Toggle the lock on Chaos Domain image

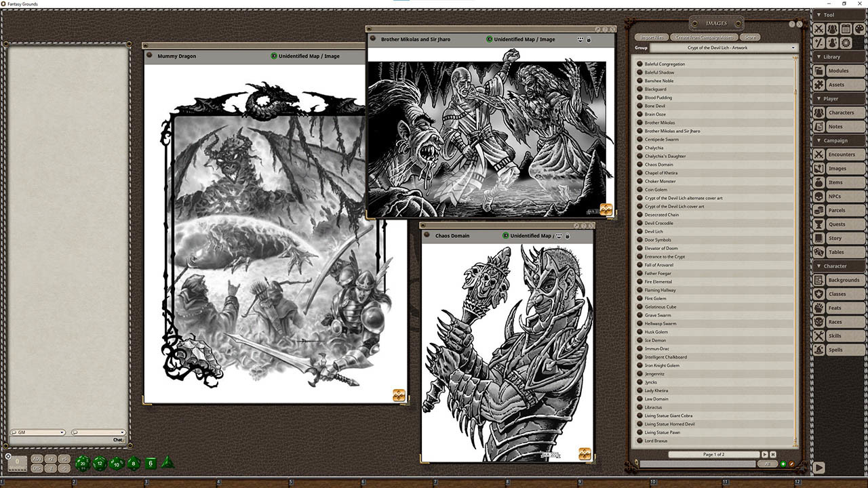click(568, 236)
